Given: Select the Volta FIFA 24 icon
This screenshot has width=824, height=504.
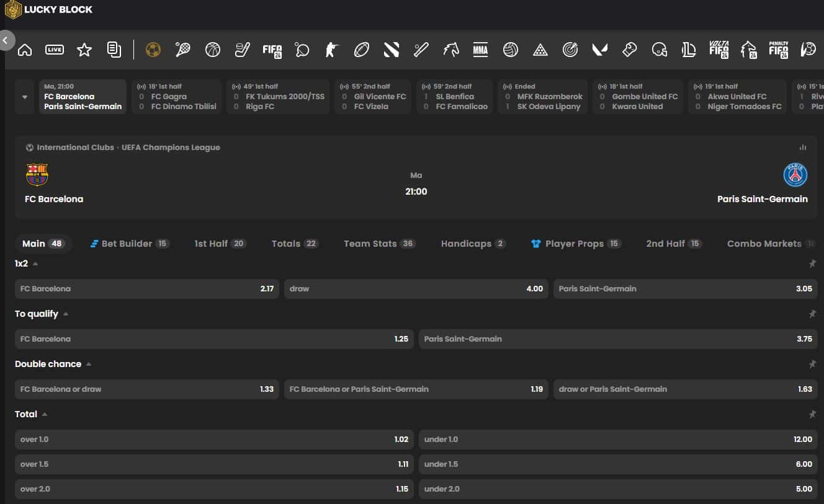Looking at the screenshot, I should [719, 50].
